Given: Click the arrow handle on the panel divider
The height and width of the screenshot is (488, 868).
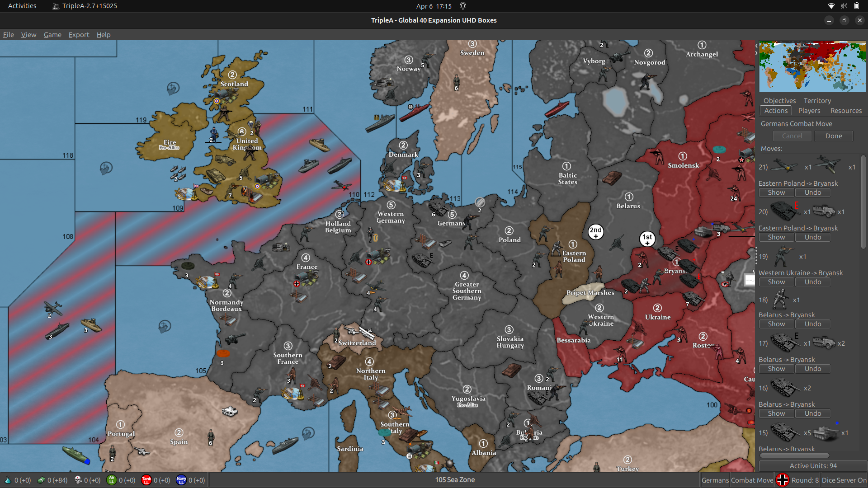Looking at the screenshot, I should (x=756, y=255).
